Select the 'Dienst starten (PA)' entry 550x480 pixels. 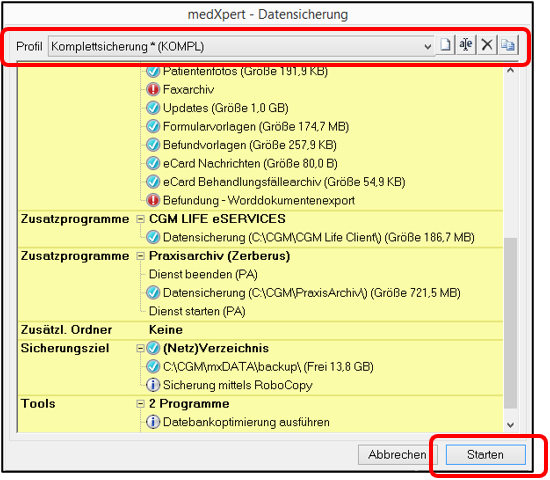coord(197,311)
